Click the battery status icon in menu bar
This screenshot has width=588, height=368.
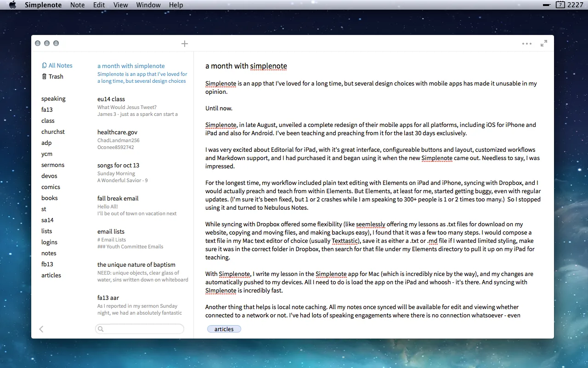(547, 5)
